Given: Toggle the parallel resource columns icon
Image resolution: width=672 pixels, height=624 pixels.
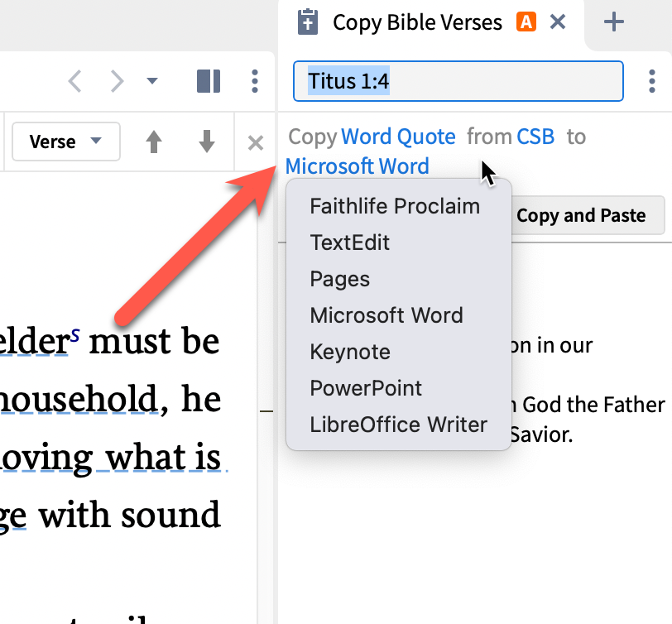Looking at the screenshot, I should pyautogui.click(x=209, y=81).
